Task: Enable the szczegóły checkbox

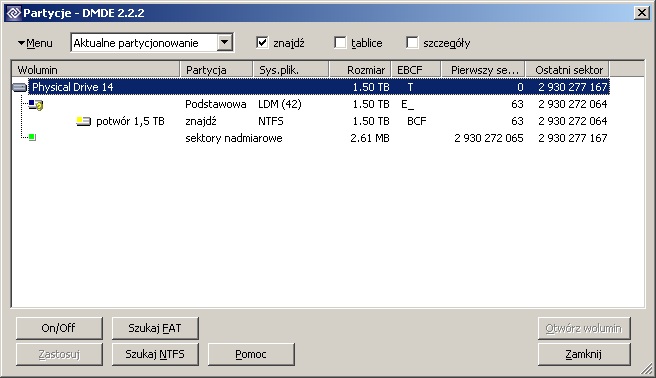Action: tap(412, 43)
